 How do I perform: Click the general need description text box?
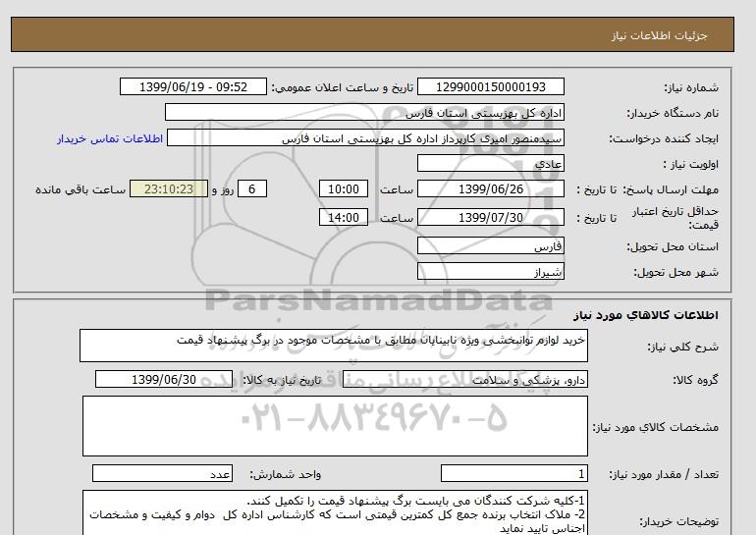point(334,346)
